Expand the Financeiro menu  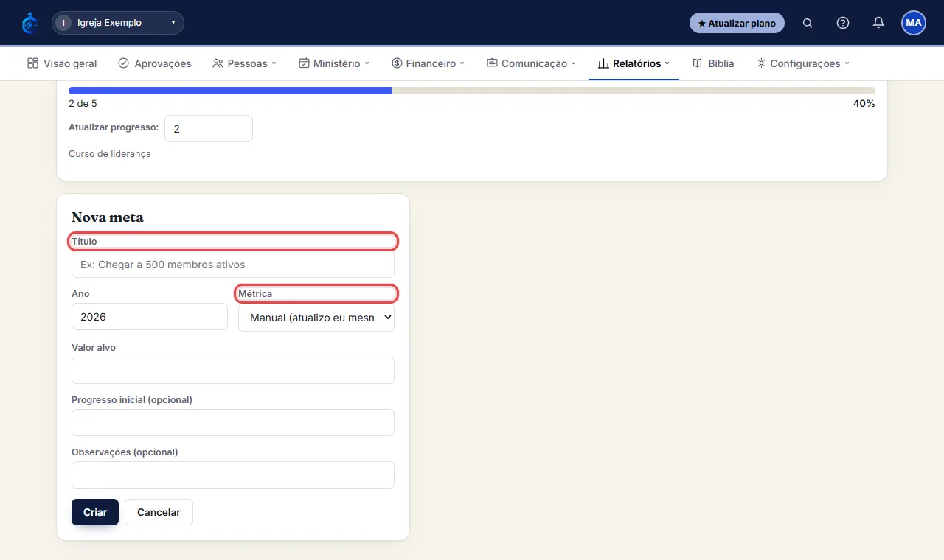[428, 63]
